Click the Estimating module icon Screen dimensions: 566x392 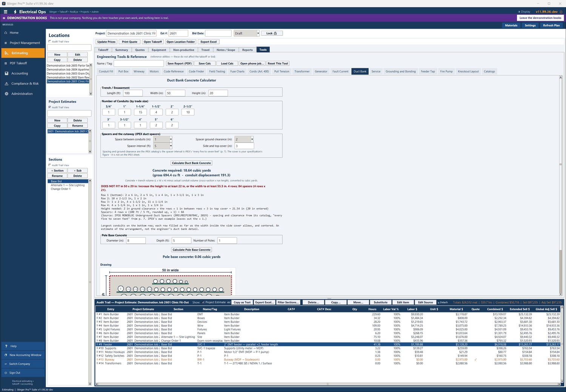tap(6, 53)
